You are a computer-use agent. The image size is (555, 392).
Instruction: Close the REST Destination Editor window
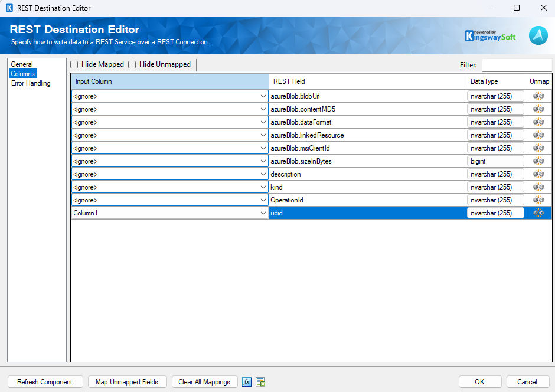[544, 8]
